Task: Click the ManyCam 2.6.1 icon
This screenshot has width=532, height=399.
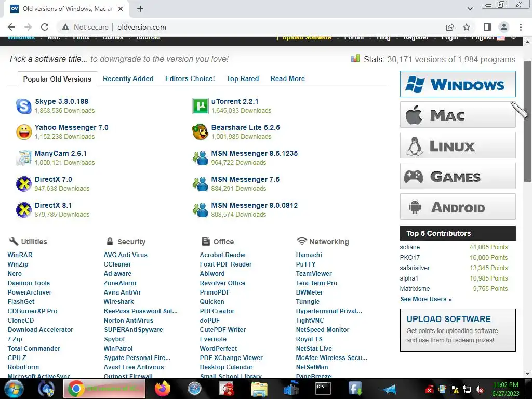Action: coord(24,158)
